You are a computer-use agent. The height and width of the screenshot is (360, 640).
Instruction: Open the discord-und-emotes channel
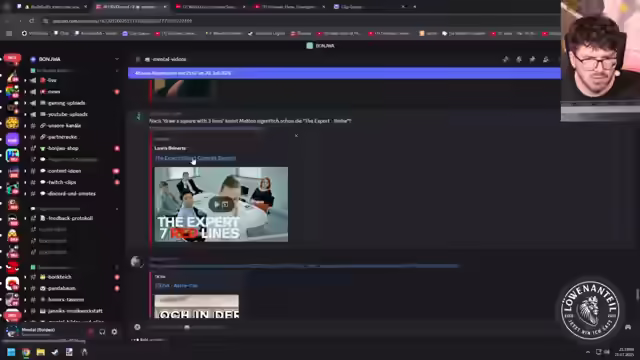(x=71, y=194)
